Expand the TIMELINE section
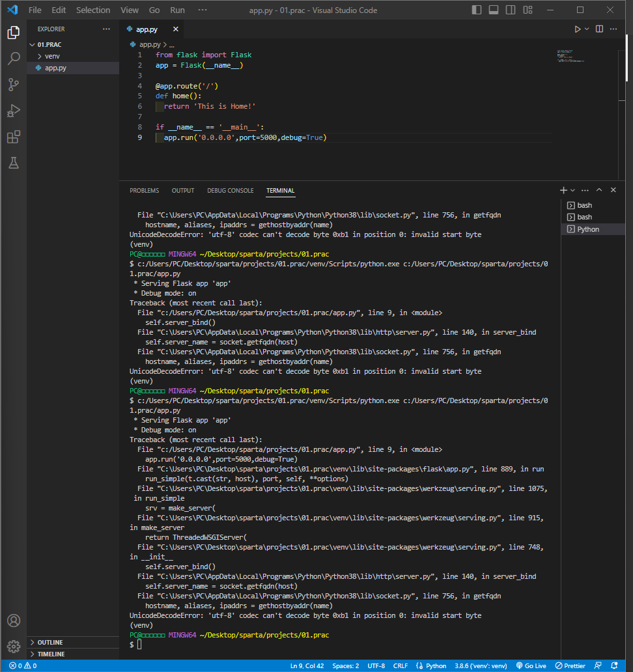Image resolution: width=633 pixels, height=672 pixels. pos(73,654)
